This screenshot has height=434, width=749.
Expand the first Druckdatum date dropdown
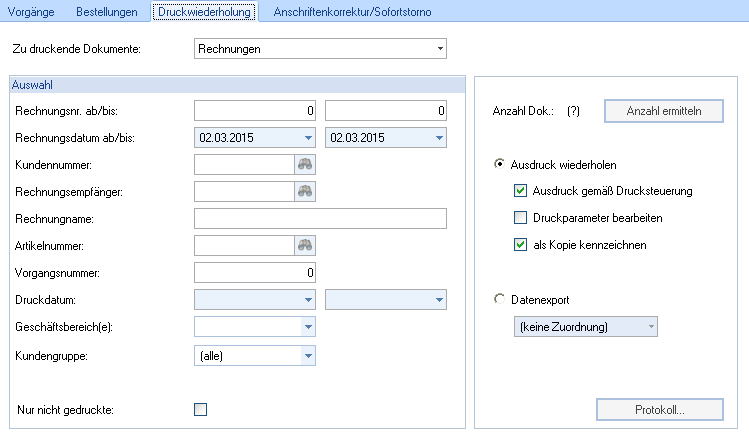[307, 299]
